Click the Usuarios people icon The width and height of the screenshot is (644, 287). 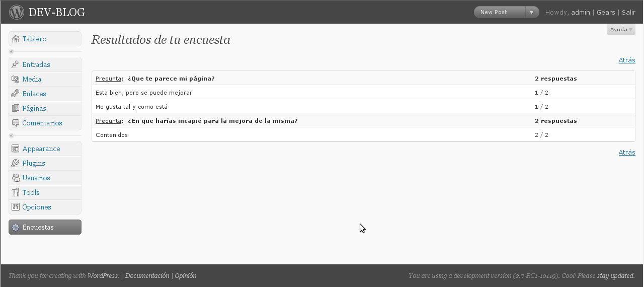click(15, 178)
